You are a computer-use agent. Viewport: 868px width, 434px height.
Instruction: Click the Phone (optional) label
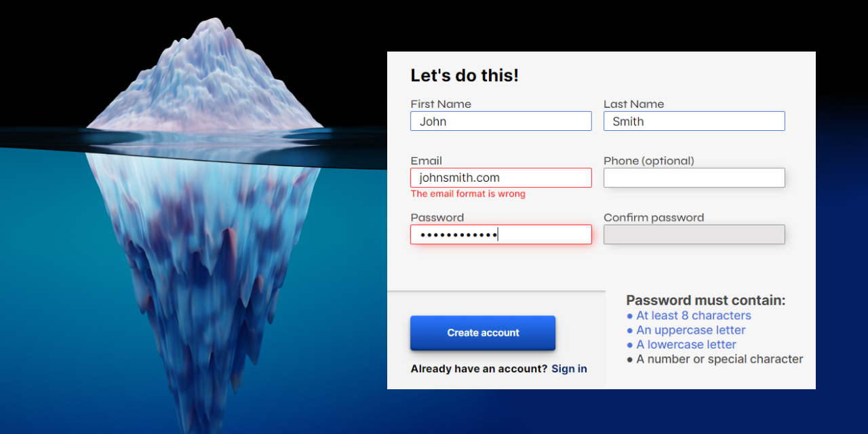[x=649, y=161]
